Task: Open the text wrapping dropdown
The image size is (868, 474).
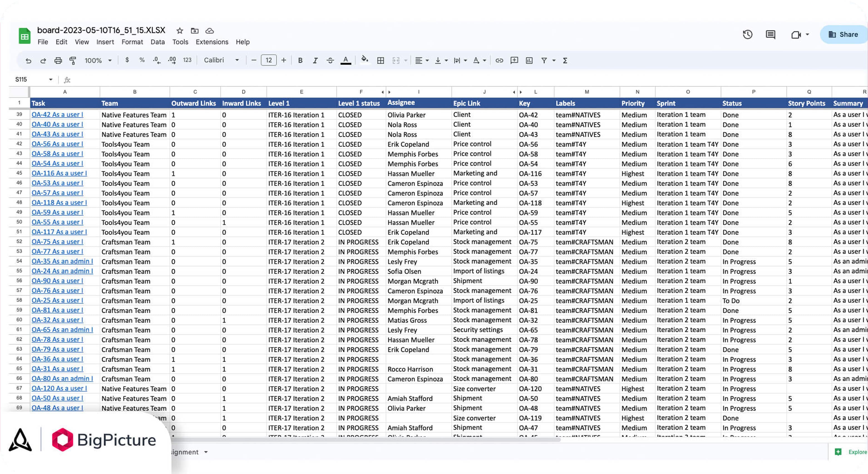Action: (x=460, y=61)
